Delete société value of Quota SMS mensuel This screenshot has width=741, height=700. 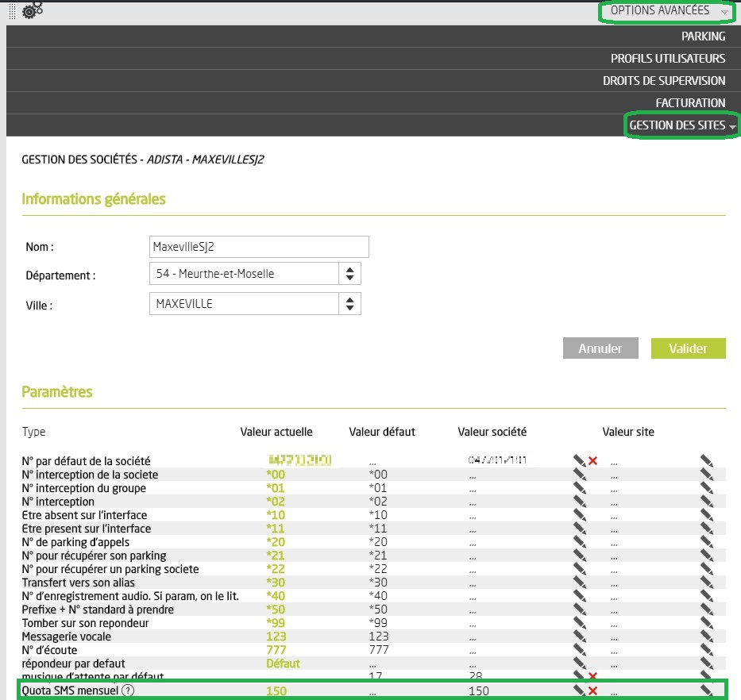click(x=592, y=690)
